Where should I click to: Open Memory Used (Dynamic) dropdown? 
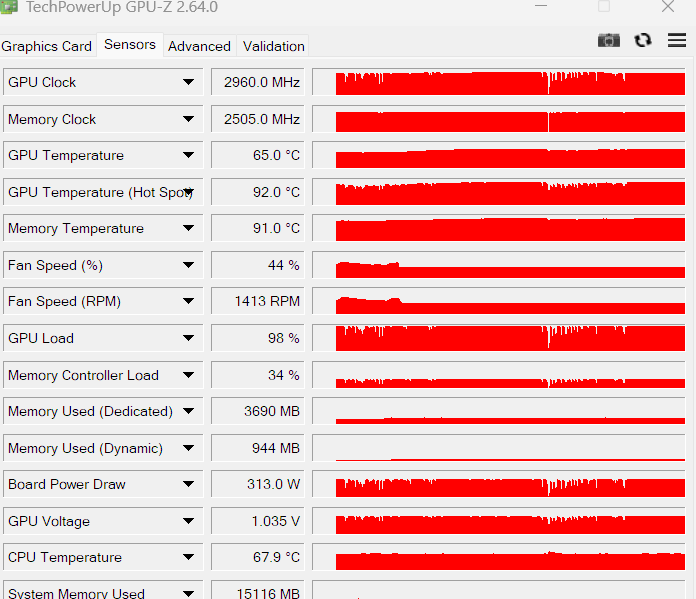click(188, 448)
